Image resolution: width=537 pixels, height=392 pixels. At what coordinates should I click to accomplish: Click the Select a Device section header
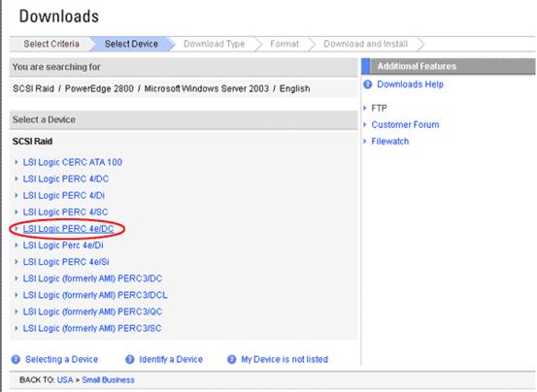pos(184,119)
